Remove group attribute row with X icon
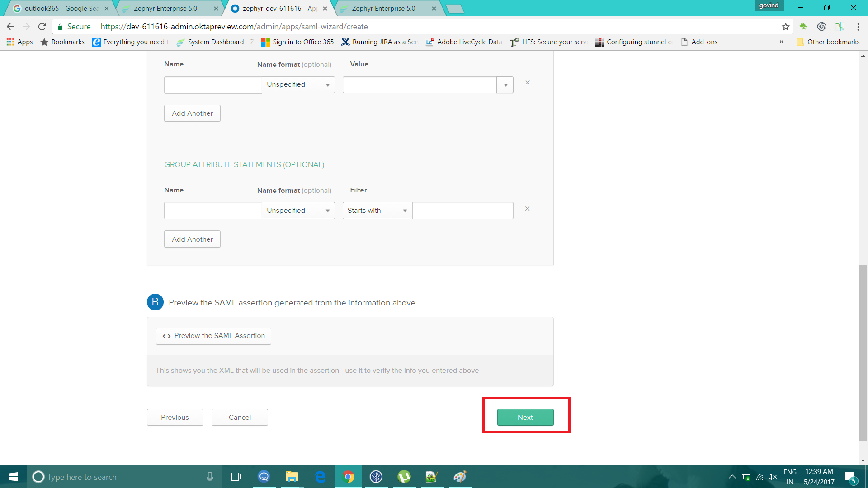Viewport: 868px width, 488px height. pyautogui.click(x=527, y=209)
